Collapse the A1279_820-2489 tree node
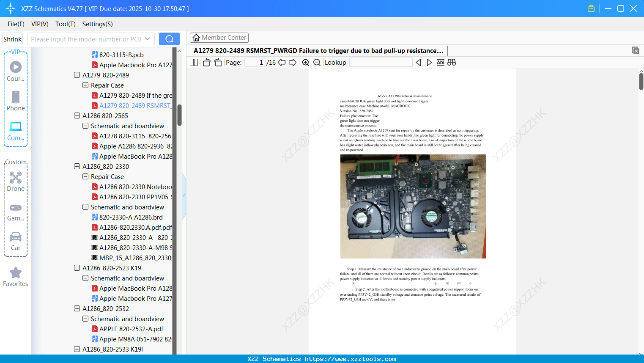Screen dimensions: 644x363 coord(77,75)
